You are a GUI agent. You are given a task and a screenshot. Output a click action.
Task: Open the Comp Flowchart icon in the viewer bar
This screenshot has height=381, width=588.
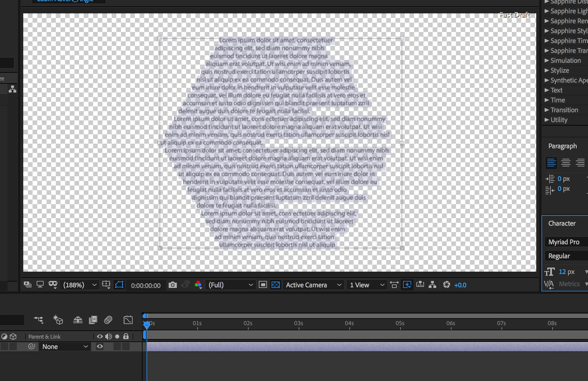point(432,285)
